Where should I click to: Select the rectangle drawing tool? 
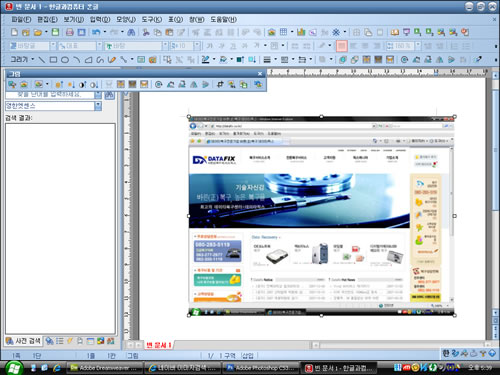53,60
